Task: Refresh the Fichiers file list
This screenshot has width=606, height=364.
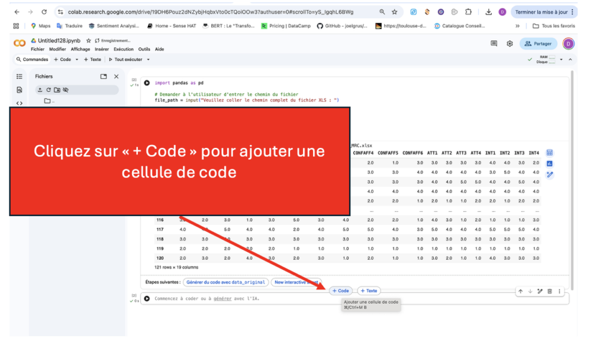Action: (x=49, y=90)
